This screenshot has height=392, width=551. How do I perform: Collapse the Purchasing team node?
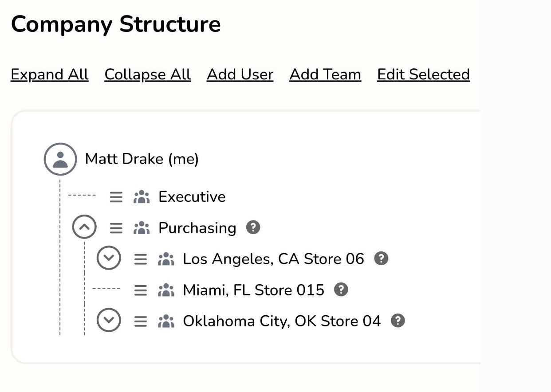(x=84, y=227)
